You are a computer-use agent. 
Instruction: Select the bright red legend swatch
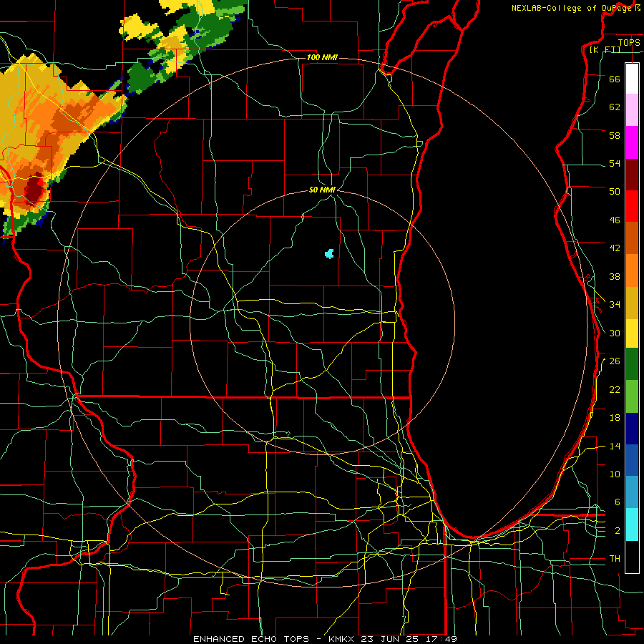click(x=632, y=206)
